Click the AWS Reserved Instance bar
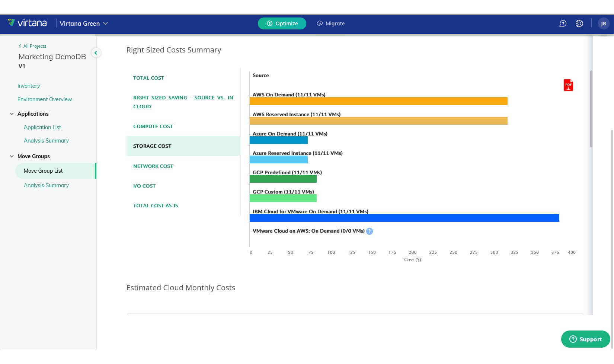This screenshot has width=614, height=364. tap(378, 121)
